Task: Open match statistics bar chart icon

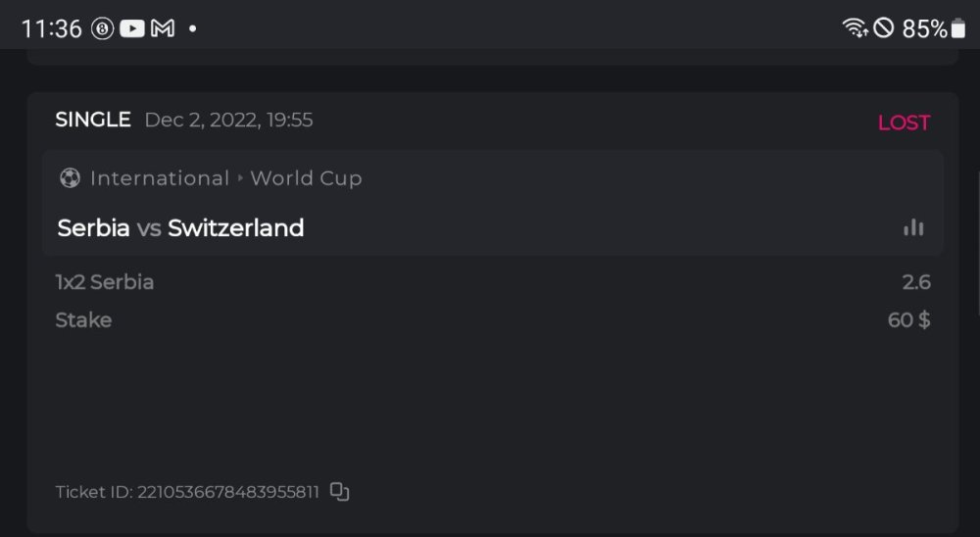Action: click(x=913, y=227)
